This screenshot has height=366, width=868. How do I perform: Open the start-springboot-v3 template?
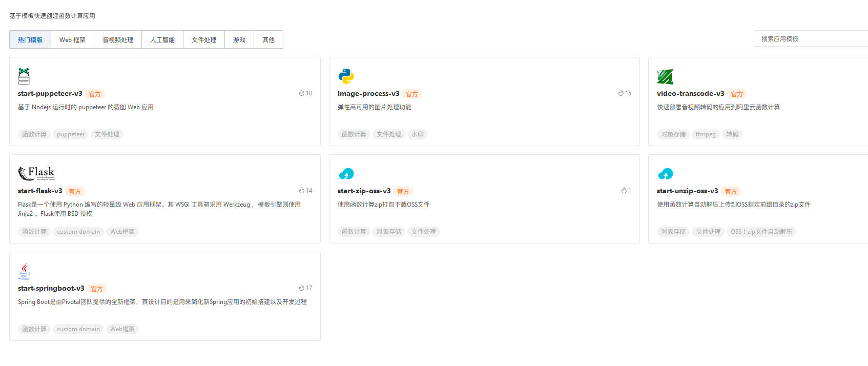coord(51,288)
